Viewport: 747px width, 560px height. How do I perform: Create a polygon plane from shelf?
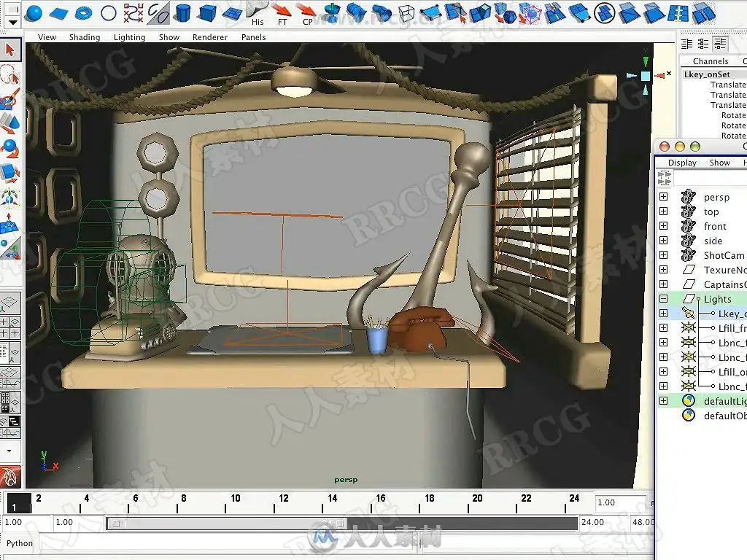click(58, 14)
